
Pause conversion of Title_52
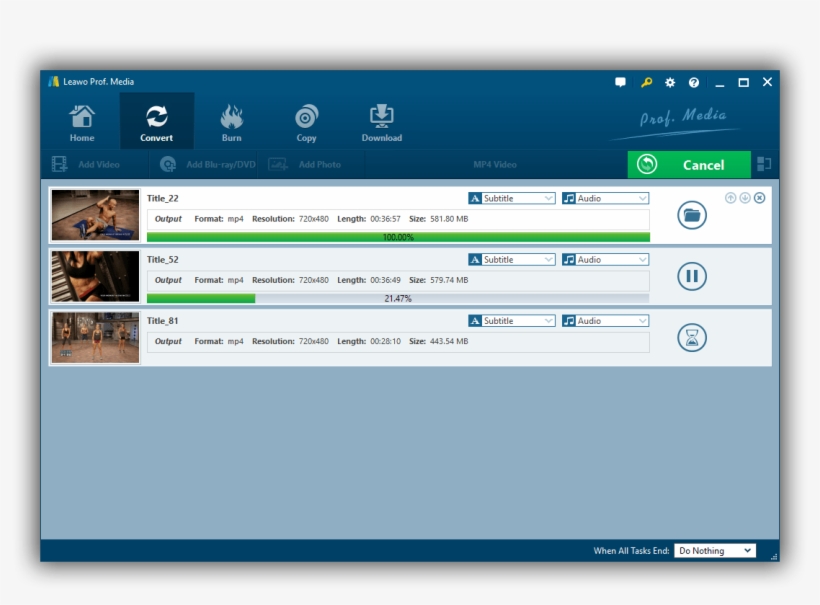pos(691,276)
